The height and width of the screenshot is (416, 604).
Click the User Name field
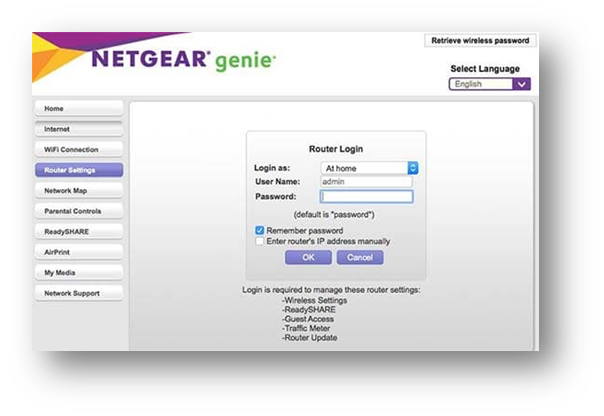click(366, 181)
